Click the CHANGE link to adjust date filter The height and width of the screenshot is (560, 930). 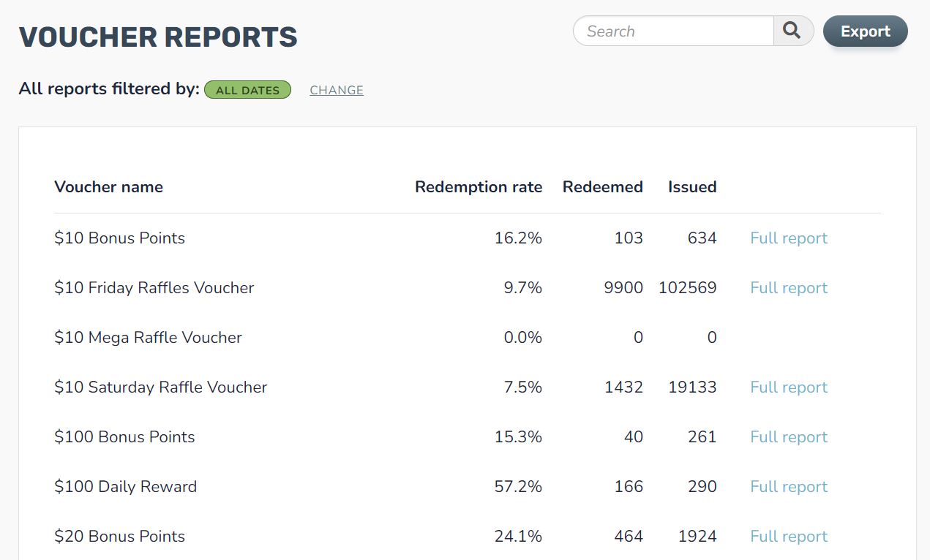pyautogui.click(x=336, y=89)
